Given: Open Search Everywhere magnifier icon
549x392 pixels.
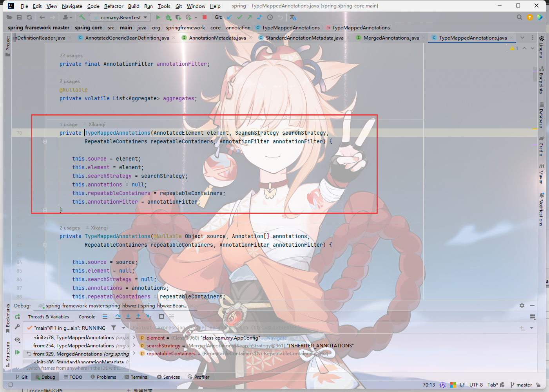Looking at the screenshot, I should (520, 17).
